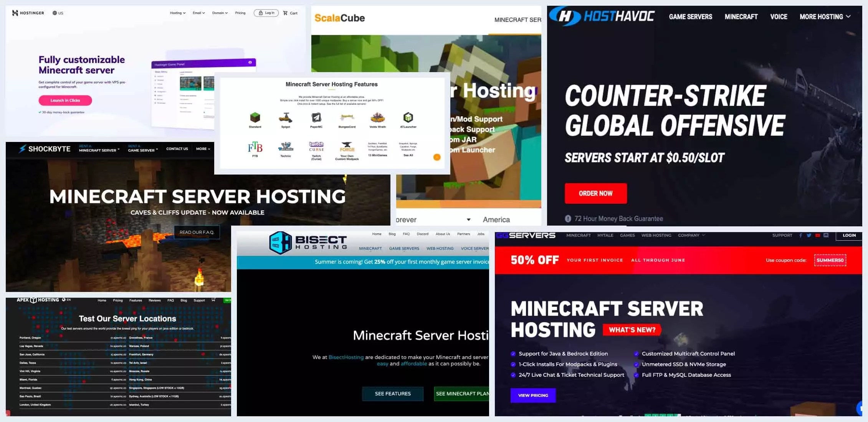Select London, United Kingdom server location row
The height and width of the screenshot is (422, 868).
pyautogui.click(x=73, y=405)
